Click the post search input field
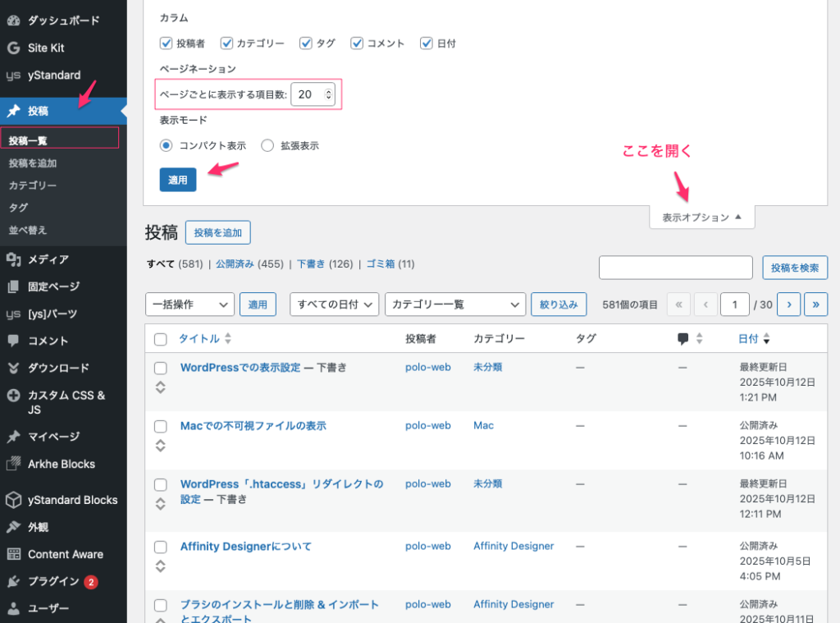 [675, 268]
